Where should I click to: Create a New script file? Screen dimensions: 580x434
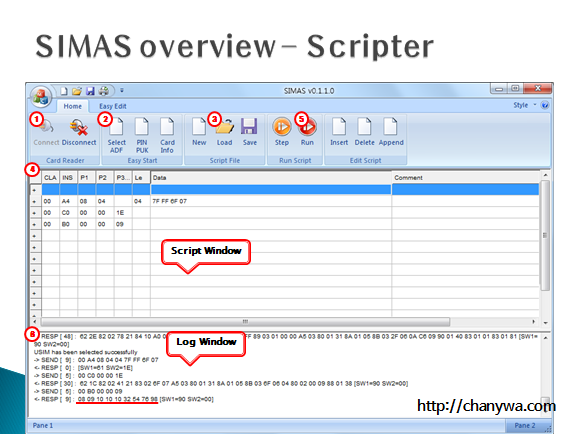pyautogui.click(x=199, y=132)
